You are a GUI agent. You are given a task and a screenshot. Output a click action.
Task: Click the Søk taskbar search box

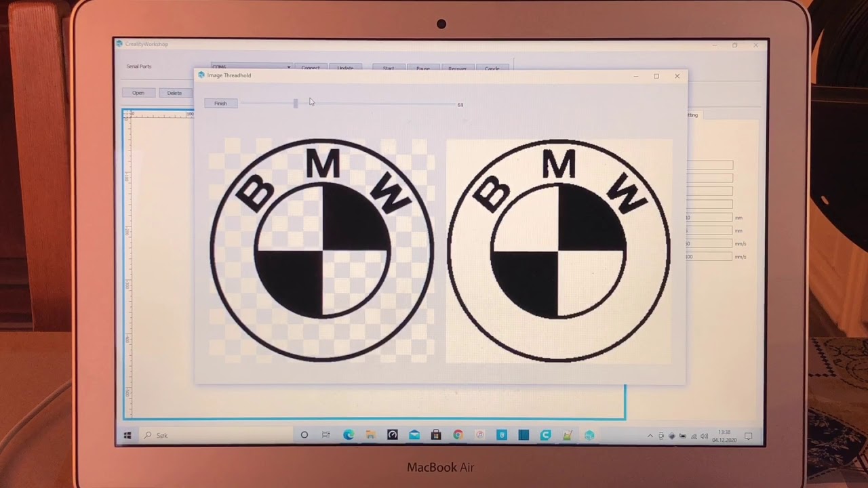pos(216,435)
